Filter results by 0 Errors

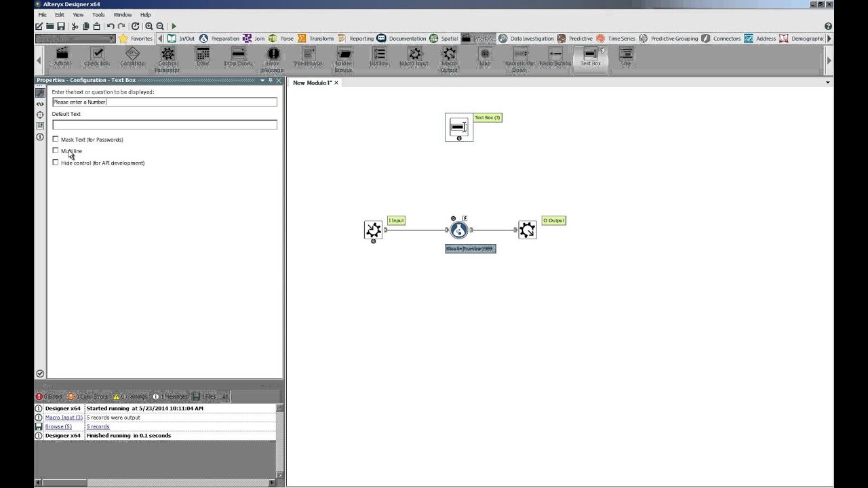coord(49,396)
